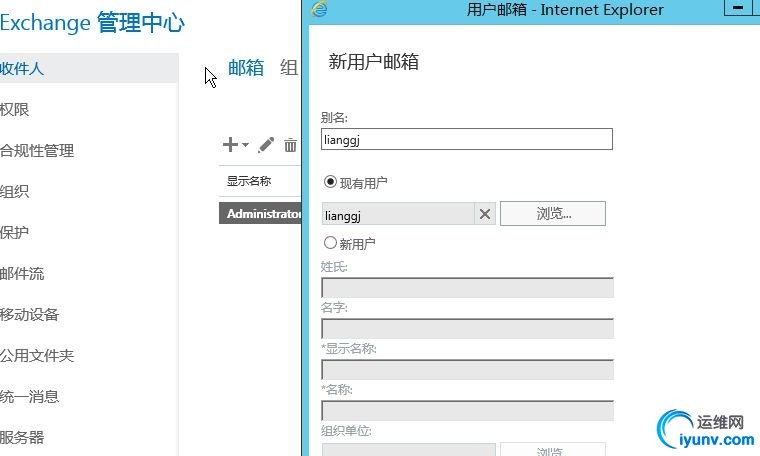Image resolution: width=760 pixels, height=456 pixels.
Task: Open the dropdown arrow beside plus icon
Action: 245,144
